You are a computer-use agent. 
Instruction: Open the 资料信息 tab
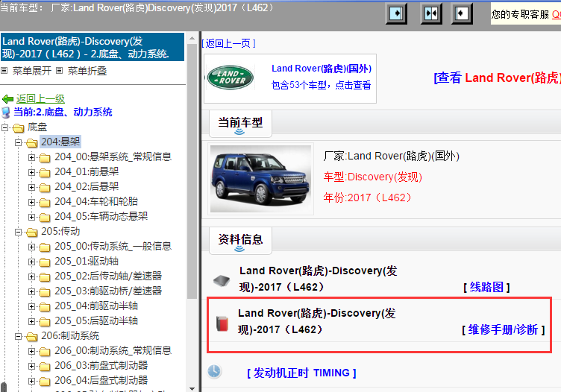240,241
